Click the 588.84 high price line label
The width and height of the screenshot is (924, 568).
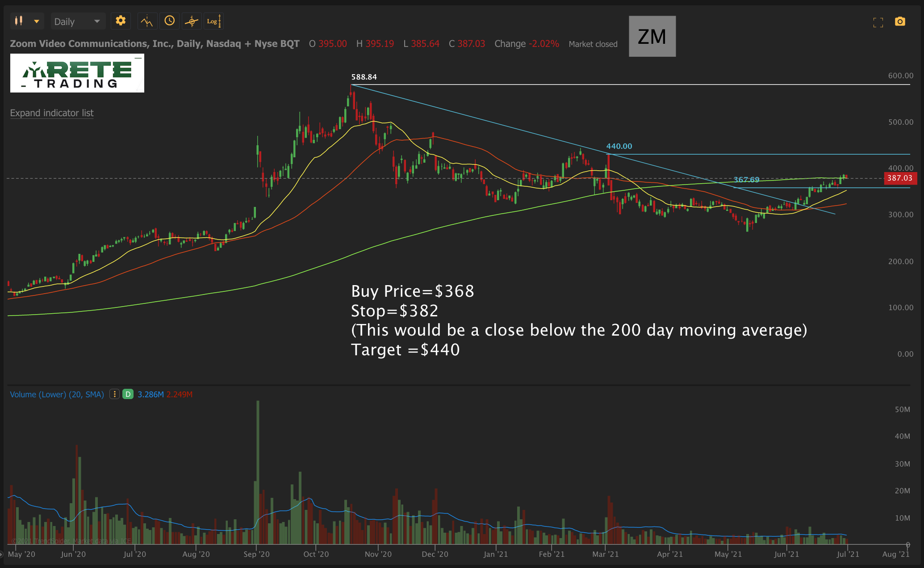pos(364,77)
